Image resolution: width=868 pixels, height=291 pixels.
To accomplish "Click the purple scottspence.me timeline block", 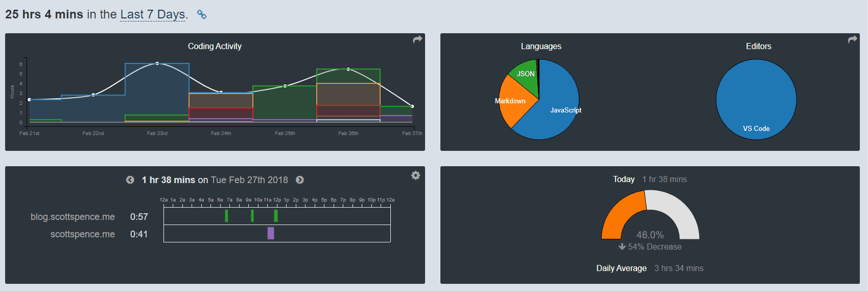I will (271, 233).
